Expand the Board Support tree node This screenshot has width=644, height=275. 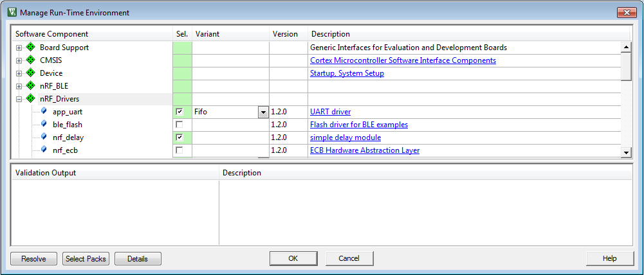[19, 48]
